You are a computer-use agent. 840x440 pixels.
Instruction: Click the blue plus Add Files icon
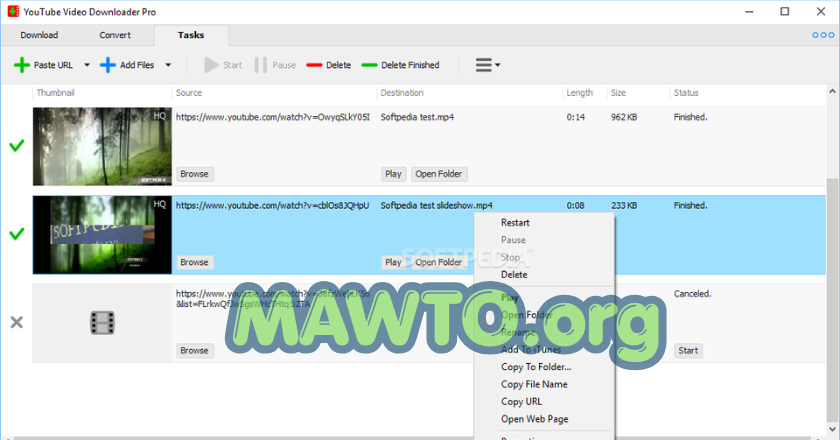(108, 65)
